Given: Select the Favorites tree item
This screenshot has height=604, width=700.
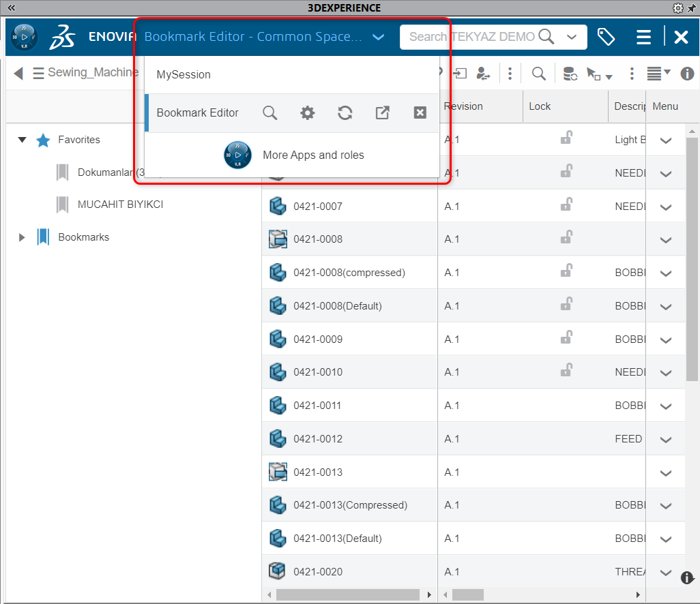Looking at the screenshot, I should tap(79, 140).
